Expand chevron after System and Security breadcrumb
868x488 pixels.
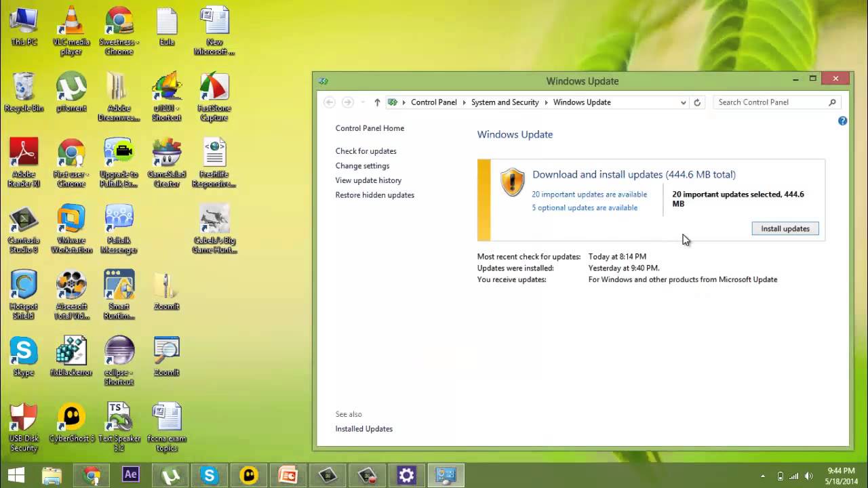point(547,102)
